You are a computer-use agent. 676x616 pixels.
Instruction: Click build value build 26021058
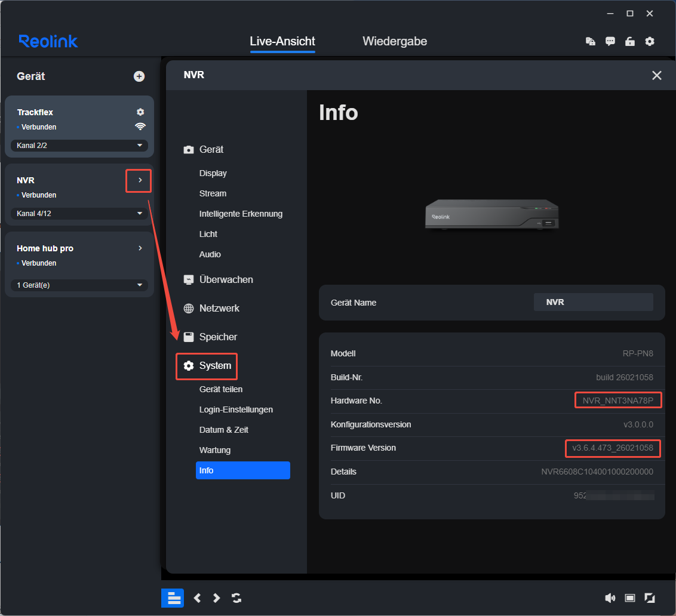(624, 378)
